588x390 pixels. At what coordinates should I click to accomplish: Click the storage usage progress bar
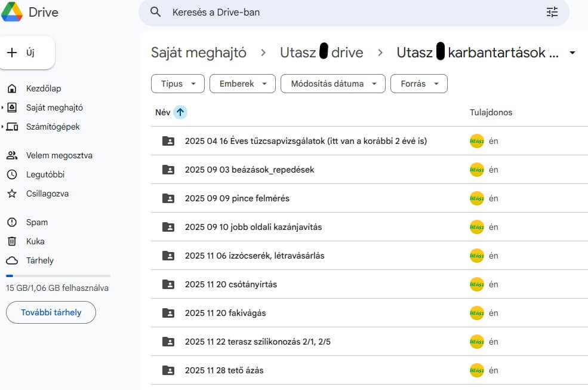58,275
